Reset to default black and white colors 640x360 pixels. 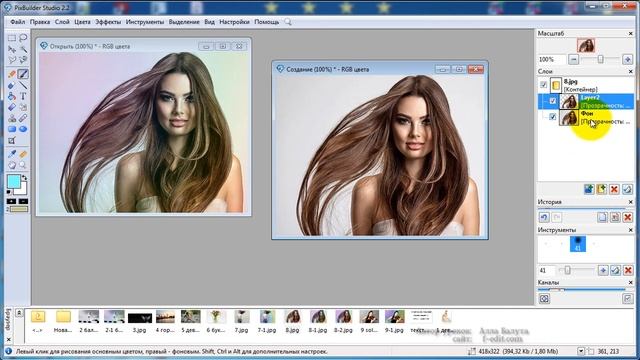[x=9, y=192]
